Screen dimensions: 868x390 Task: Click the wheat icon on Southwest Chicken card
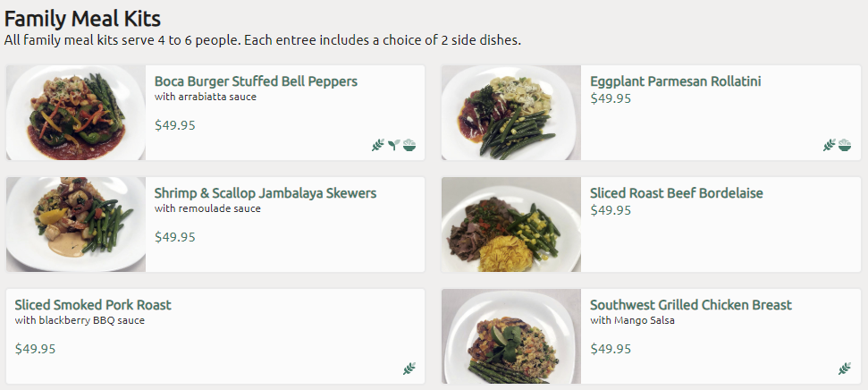pyautogui.click(x=845, y=369)
